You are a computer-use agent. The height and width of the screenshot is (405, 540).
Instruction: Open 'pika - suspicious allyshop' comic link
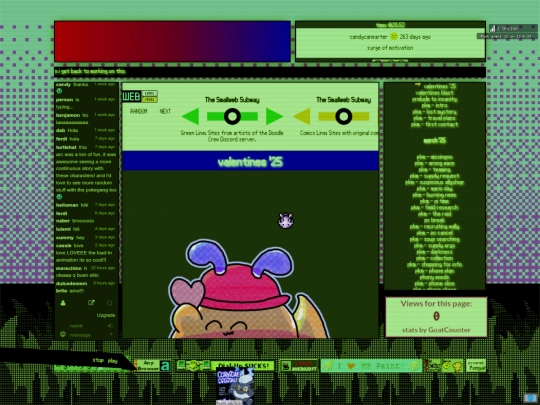435,182
